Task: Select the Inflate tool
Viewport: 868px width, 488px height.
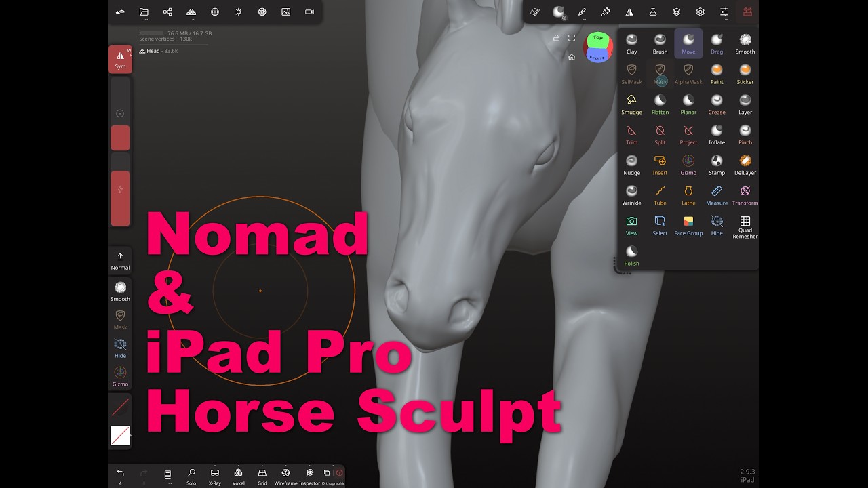Action: [x=717, y=135]
